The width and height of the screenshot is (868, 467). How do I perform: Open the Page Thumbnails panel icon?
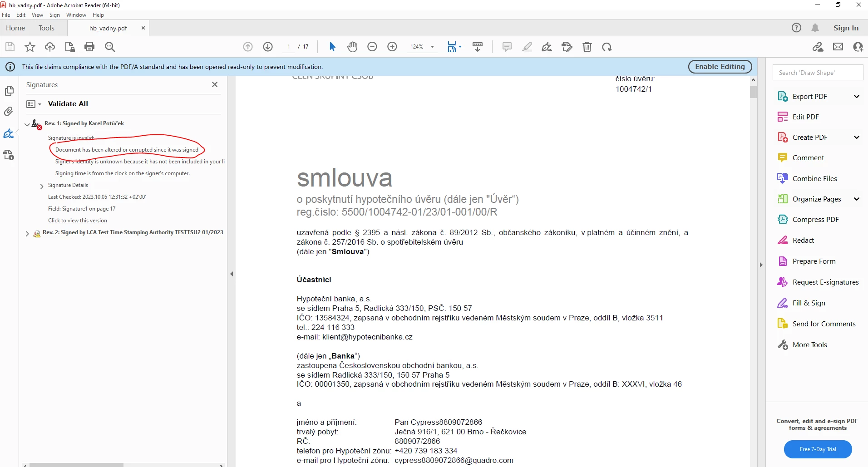9,91
